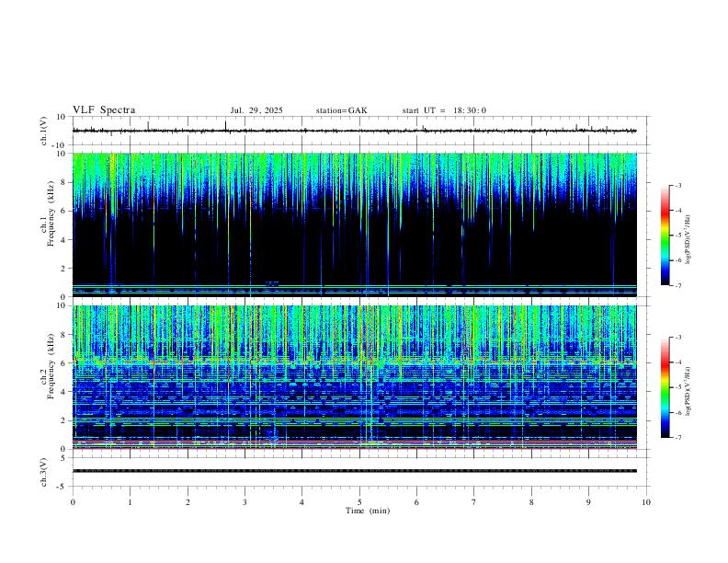Click time axis tick label "1"

[x=130, y=502]
